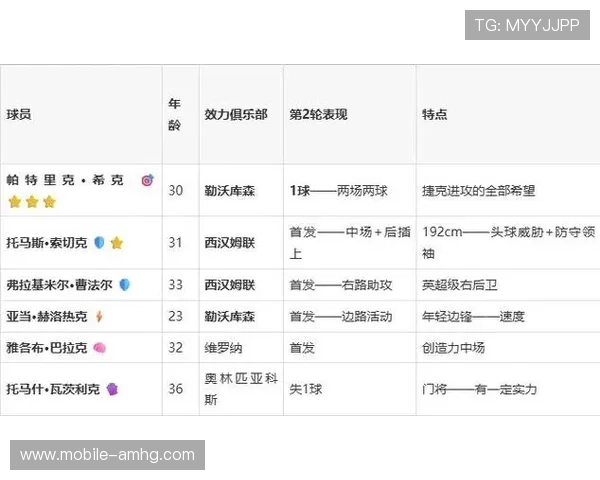Click club 西汉姆联 in 弗拉基米尔·曹法尔 row
Screen dimensions: 600x480
pyautogui.click(x=230, y=285)
